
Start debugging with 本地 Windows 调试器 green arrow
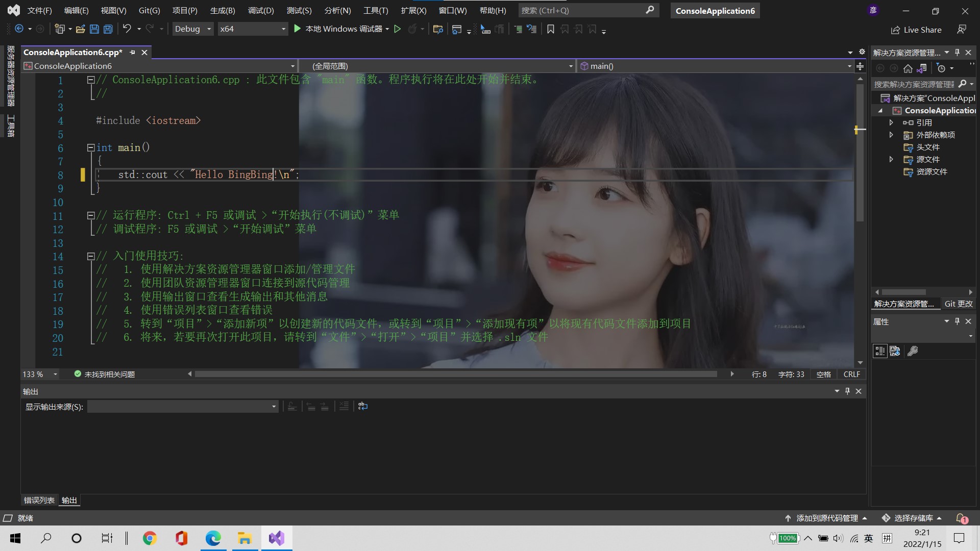[x=298, y=29]
